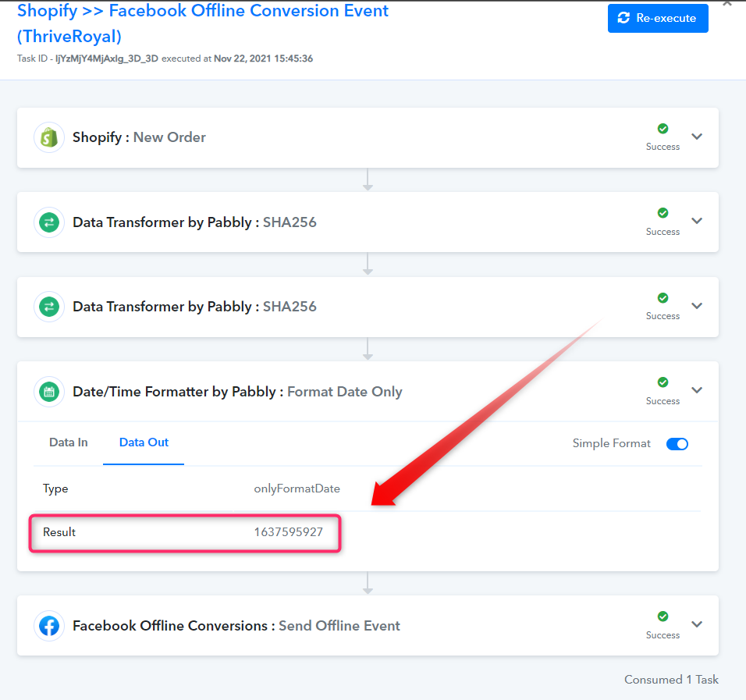Click the execution date Nov 22, 2021 15:45:36
Viewport: 746px width, 700px height.
(263, 59)
